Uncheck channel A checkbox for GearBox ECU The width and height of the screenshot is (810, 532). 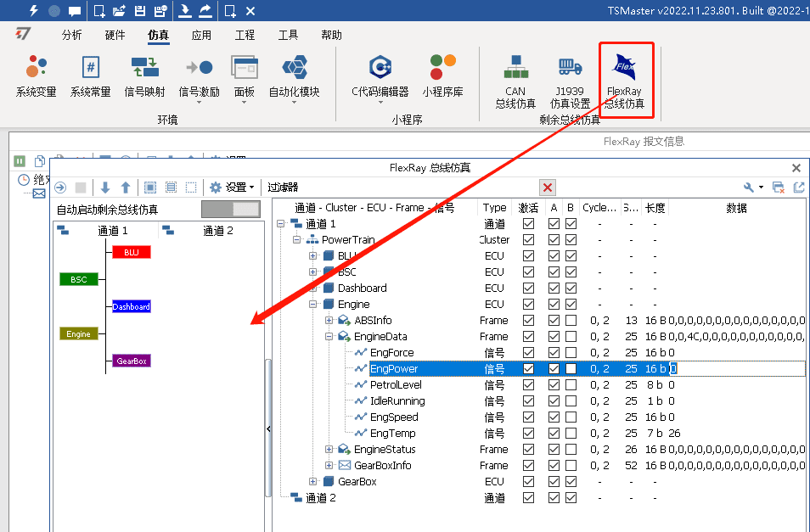[x=554, y=482]
